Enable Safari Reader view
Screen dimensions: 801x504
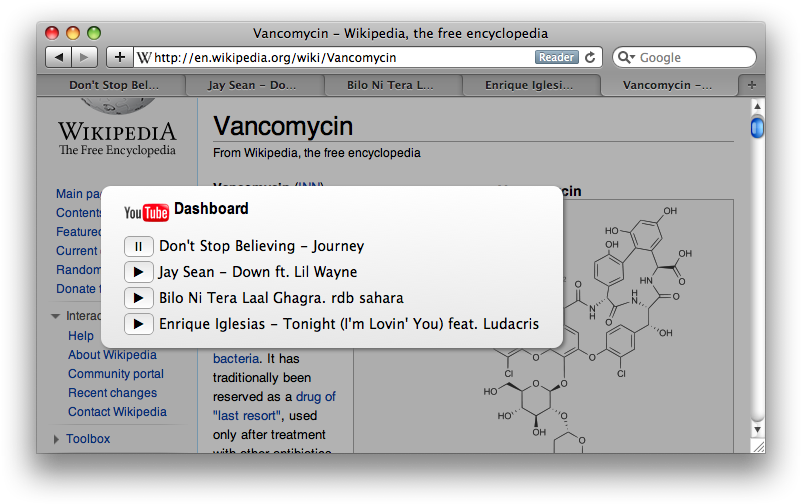[x=557, y=58]
